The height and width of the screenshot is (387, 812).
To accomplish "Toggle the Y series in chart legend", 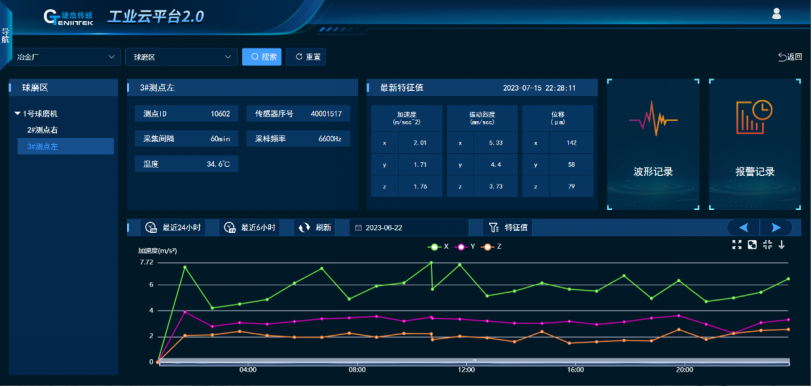I will [465, 247].
